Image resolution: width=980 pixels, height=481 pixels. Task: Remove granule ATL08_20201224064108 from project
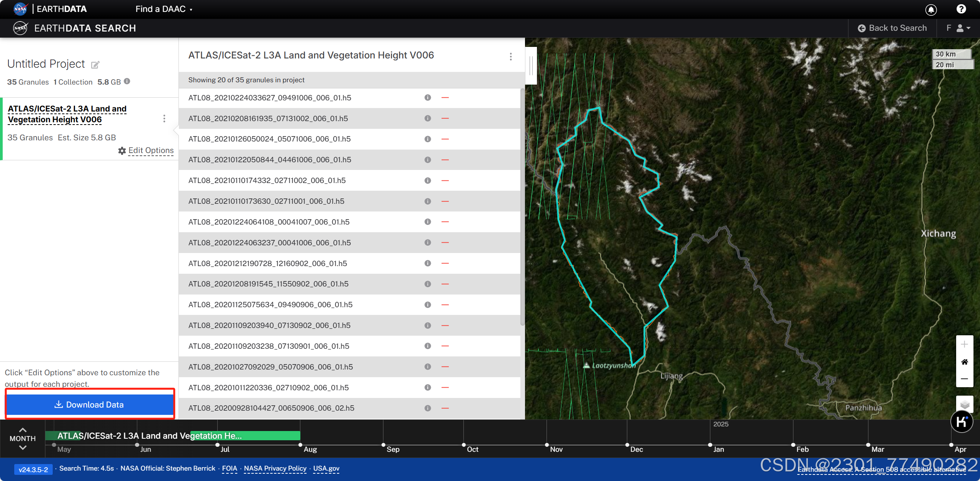pos(445,222)
